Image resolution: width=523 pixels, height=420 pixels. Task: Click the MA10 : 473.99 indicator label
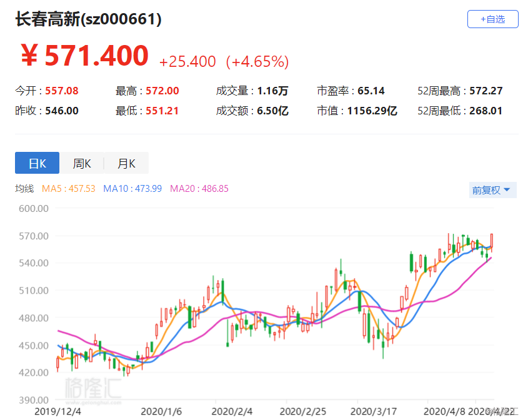pyautogui.click(x=132, y=189)
